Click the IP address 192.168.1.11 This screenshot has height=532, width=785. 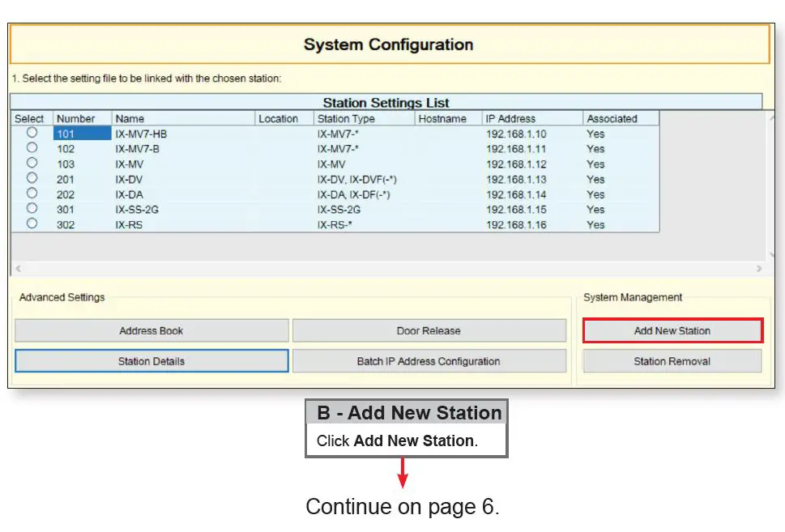click(516, 149)
